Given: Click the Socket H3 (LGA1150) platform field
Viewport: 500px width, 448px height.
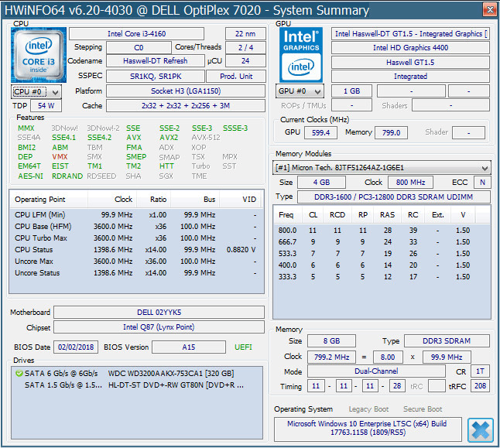Looking at the screenshot, I should click(186, 91).
